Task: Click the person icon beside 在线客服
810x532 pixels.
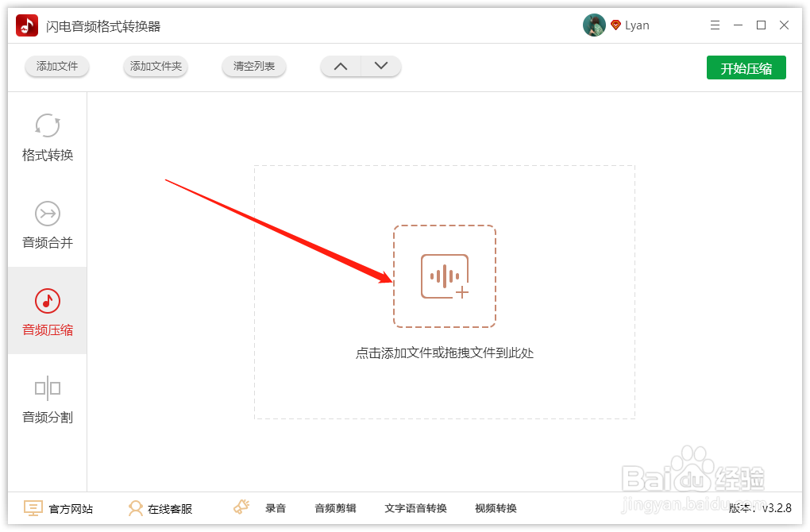Action: click(135, 508)
